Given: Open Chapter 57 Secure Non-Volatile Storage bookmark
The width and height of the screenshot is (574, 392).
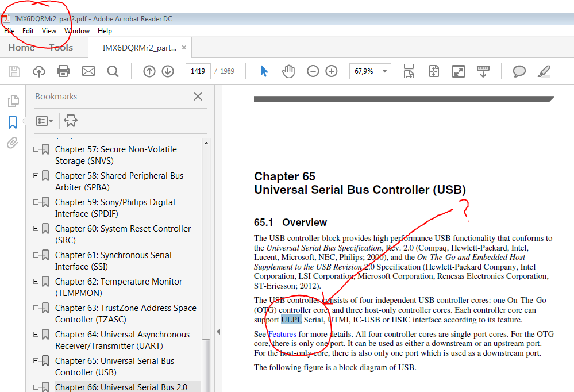Looking at the screenshot, I should tap(116, 155).
